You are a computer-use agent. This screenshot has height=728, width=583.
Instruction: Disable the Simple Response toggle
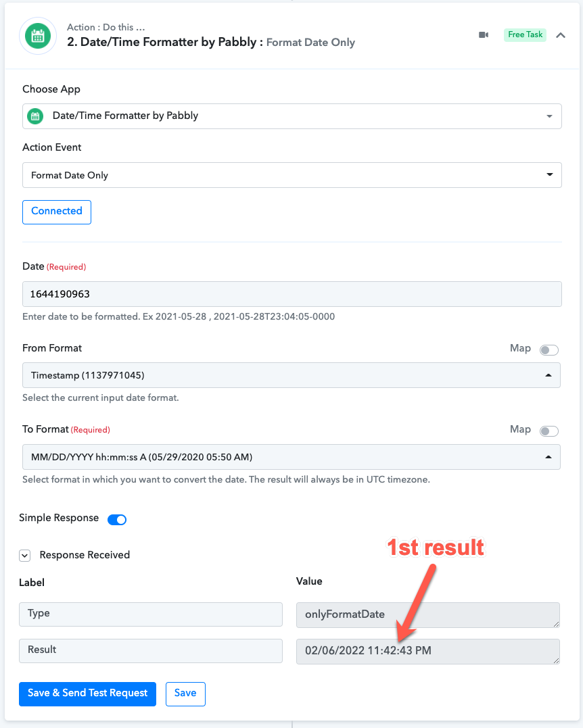(117, 520)
